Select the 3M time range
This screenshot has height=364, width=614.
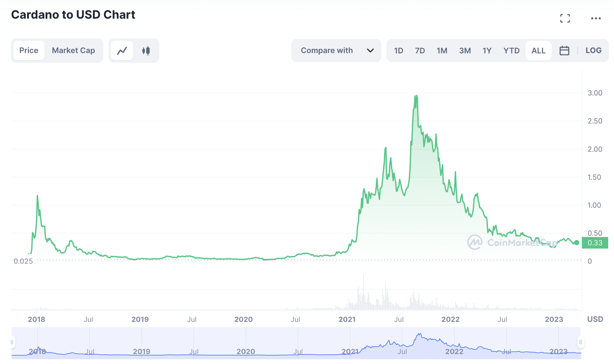pyautogui.click(x=465, y=50)
